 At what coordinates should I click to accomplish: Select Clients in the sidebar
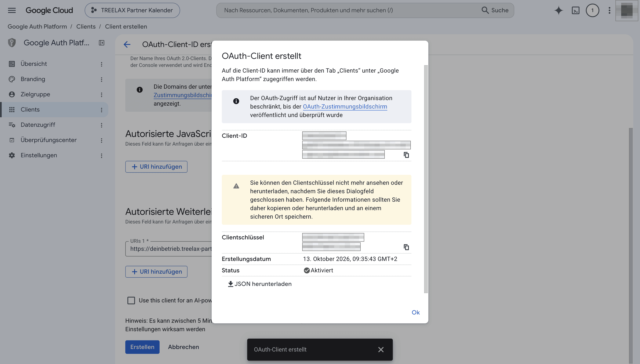tap(30, 109)
